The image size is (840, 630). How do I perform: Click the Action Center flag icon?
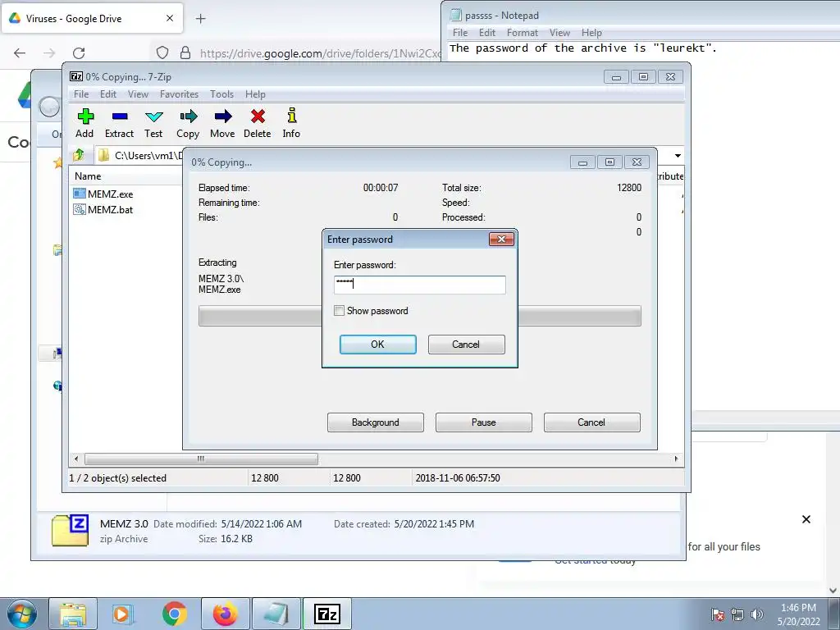(x=717, y=614)
